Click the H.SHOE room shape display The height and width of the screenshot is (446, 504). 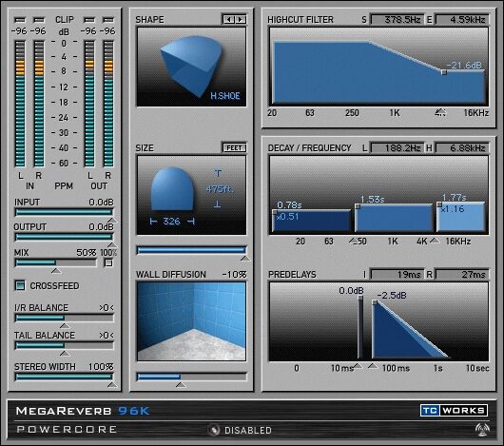191,67
